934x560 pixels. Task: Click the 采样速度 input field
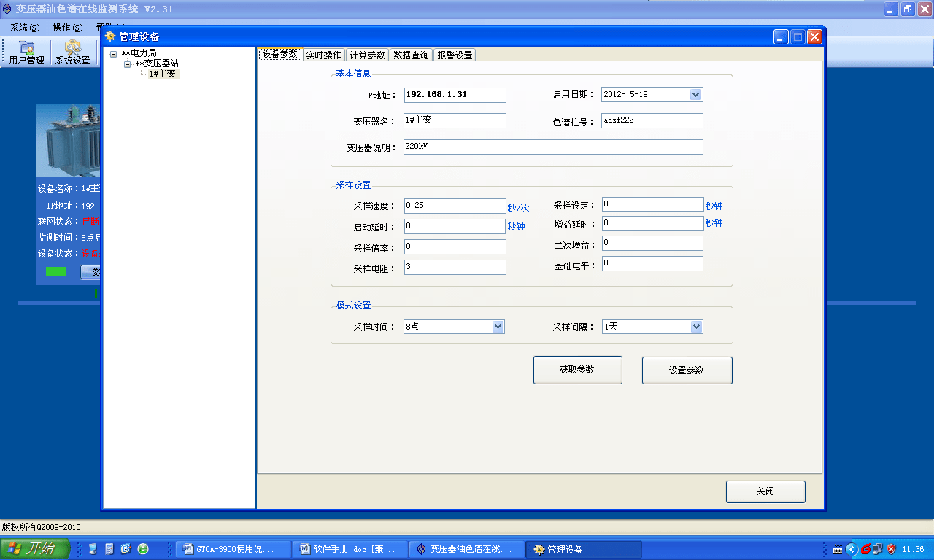point(455,206)
